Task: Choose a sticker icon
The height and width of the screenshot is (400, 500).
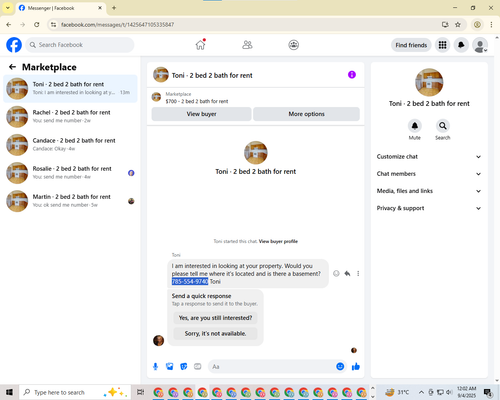Action: [184, 367]
